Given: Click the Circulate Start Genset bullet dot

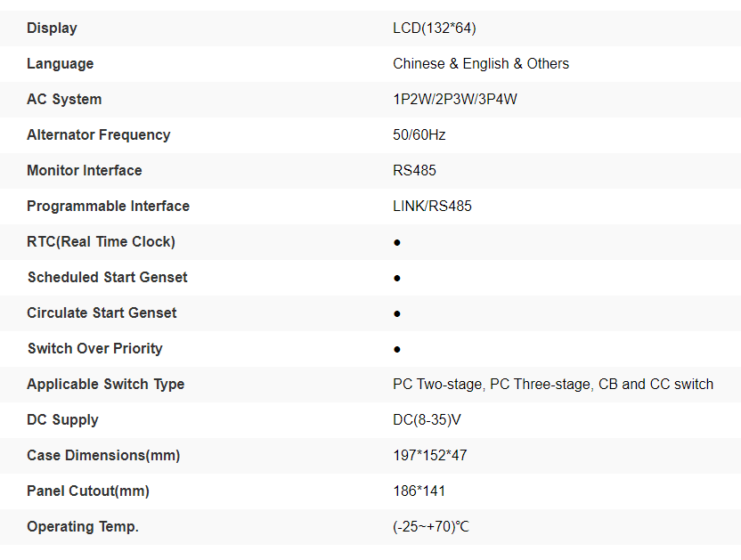Looking at the screenshot, I should coord(396,313).
